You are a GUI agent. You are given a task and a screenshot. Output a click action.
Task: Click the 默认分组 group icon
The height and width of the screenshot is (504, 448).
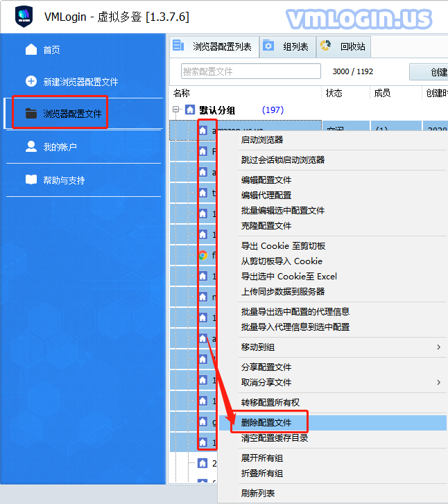[190, 110]
